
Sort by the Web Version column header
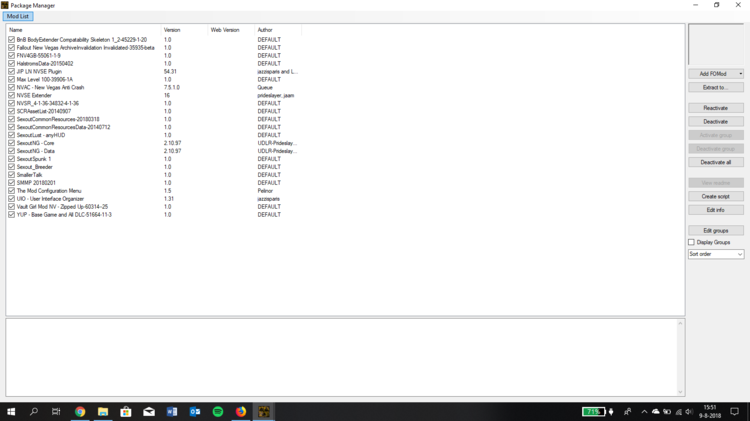pos(232,30)
